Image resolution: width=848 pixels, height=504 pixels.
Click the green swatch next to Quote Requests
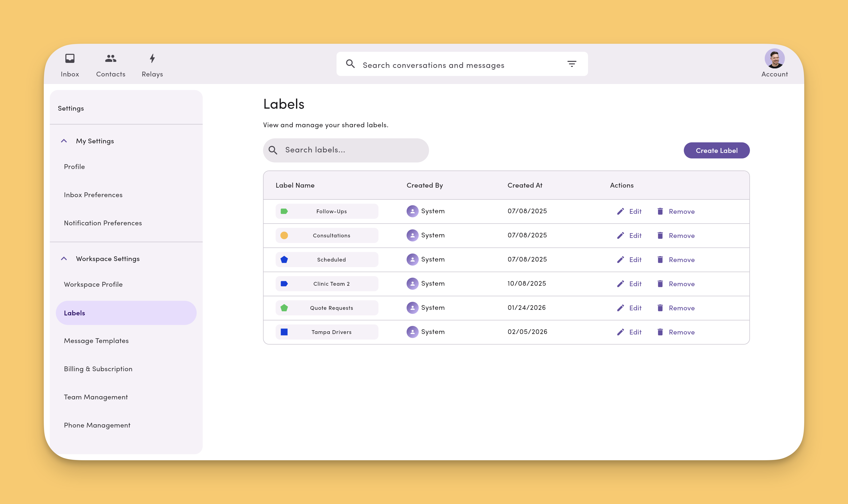tap(284, 308)
